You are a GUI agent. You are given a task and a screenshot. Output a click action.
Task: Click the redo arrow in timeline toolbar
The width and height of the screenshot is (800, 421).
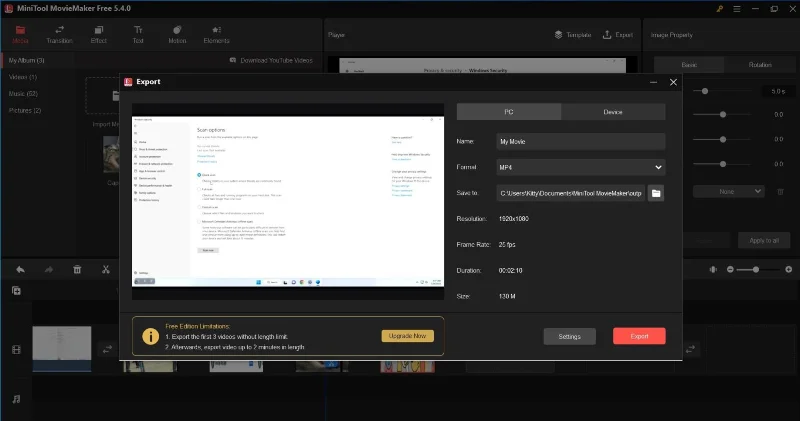(x=48, y=269)
